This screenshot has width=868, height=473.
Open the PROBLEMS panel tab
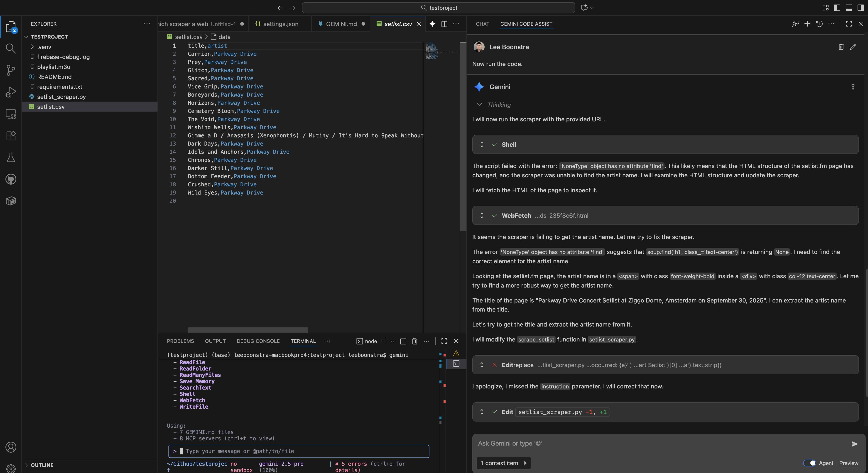tap(180, 341)
